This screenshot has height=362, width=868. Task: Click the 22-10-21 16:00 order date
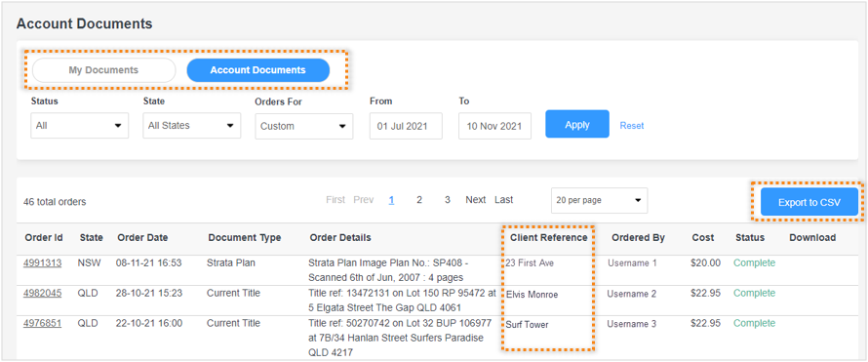click(x=149, y=323)
